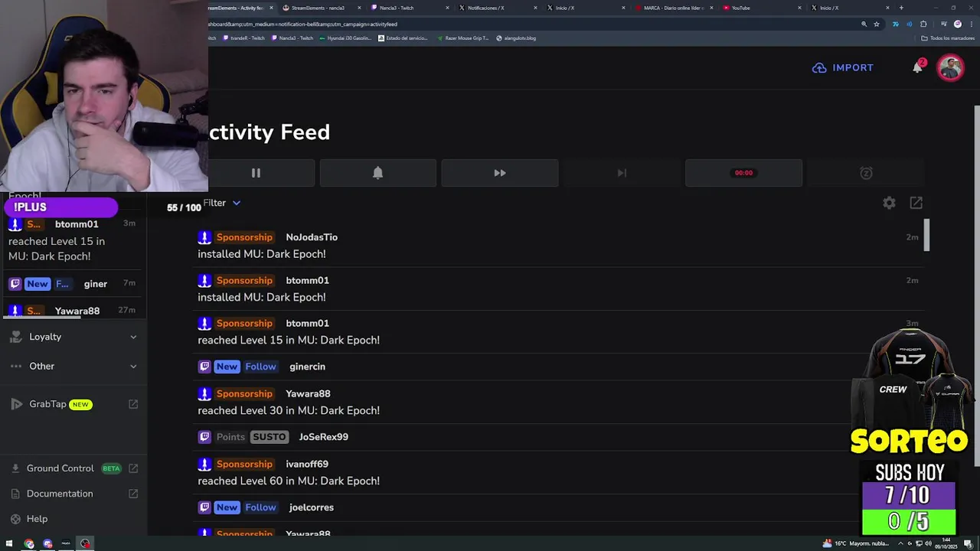This screenshot has height=551, width=980.
Task: Open Estado del servicio bookmark
Action: 403,38
